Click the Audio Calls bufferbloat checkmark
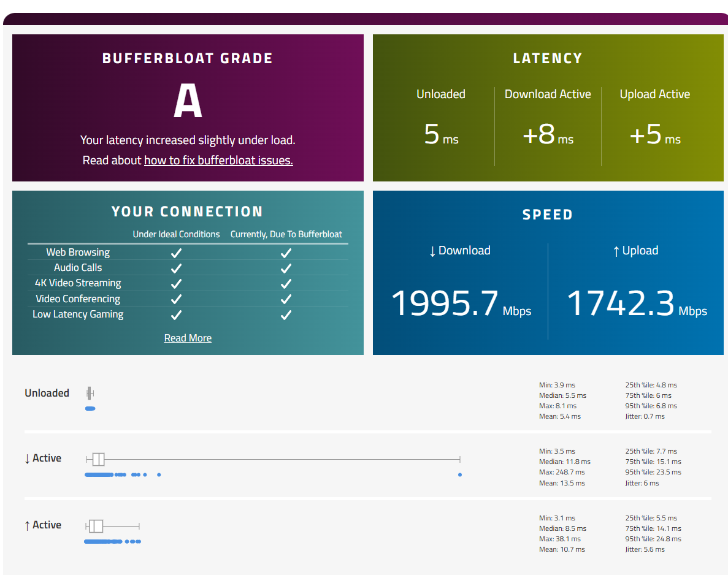The height and width of the screenshot is (575, 728). coord(286,268)
